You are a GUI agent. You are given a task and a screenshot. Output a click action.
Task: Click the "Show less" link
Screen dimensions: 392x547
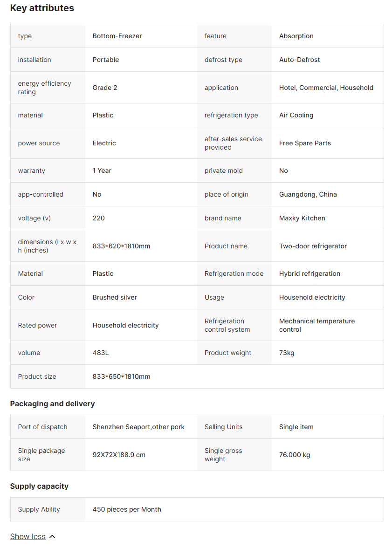pos(28,536)
